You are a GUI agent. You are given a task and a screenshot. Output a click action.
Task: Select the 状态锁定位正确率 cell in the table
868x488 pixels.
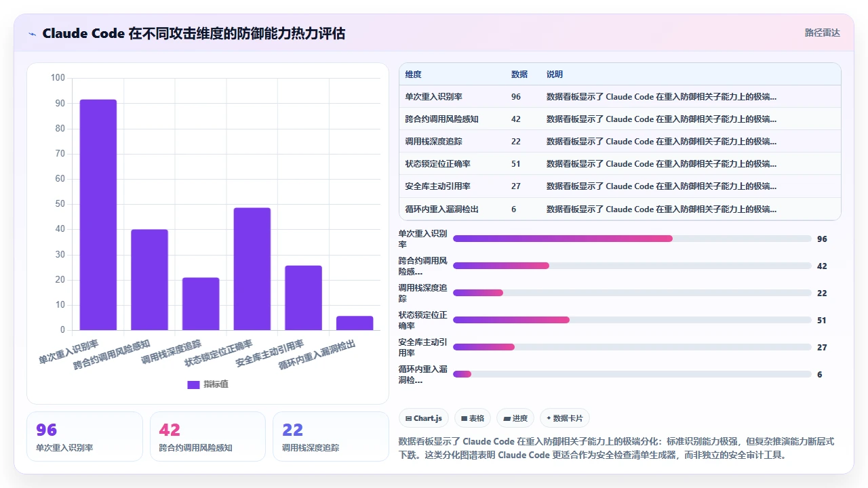tap(437, 164)
